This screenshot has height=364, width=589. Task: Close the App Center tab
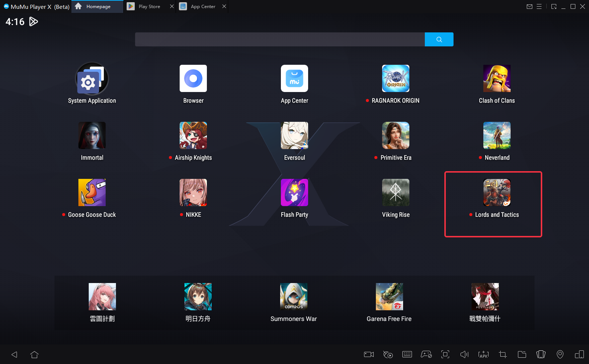click(x=224, y=6)
